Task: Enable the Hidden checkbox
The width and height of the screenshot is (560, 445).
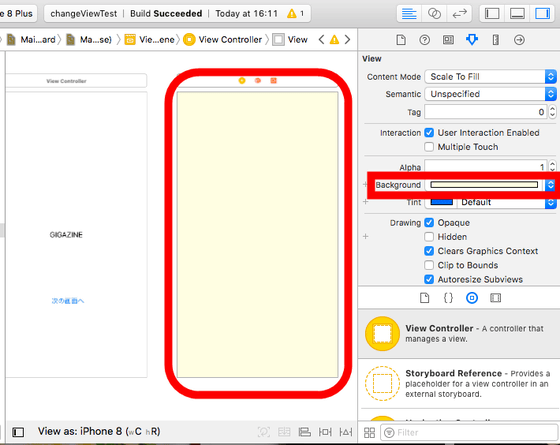Action: 429,237
